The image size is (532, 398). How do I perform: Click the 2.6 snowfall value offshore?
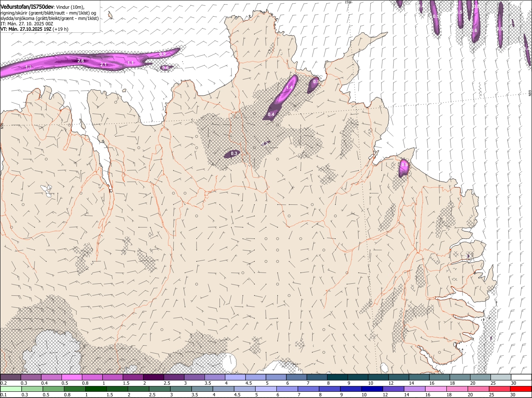pos(81,61)
